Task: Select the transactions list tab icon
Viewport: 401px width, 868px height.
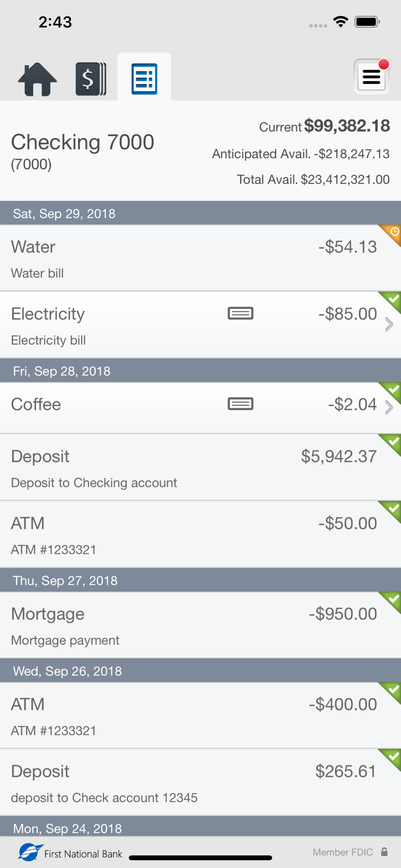Action: 144,79
